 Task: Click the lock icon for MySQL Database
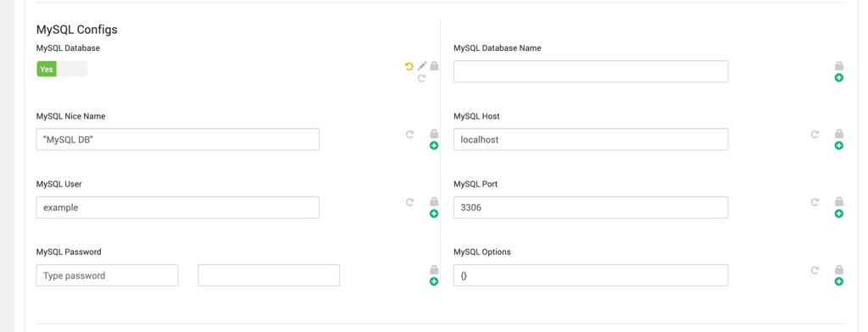click(434, 66)
